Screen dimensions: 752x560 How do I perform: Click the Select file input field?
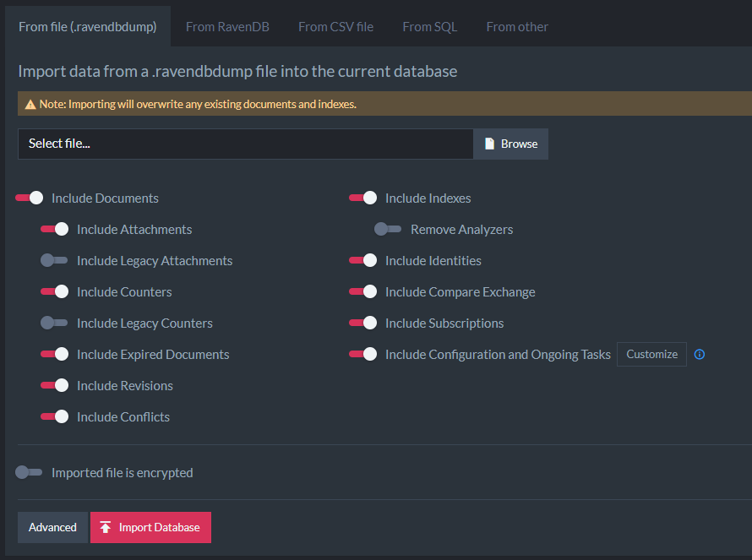246,144
